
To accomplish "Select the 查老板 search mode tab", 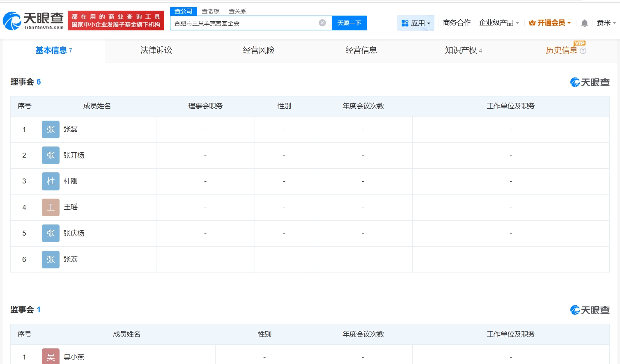I will click(211, 11).
